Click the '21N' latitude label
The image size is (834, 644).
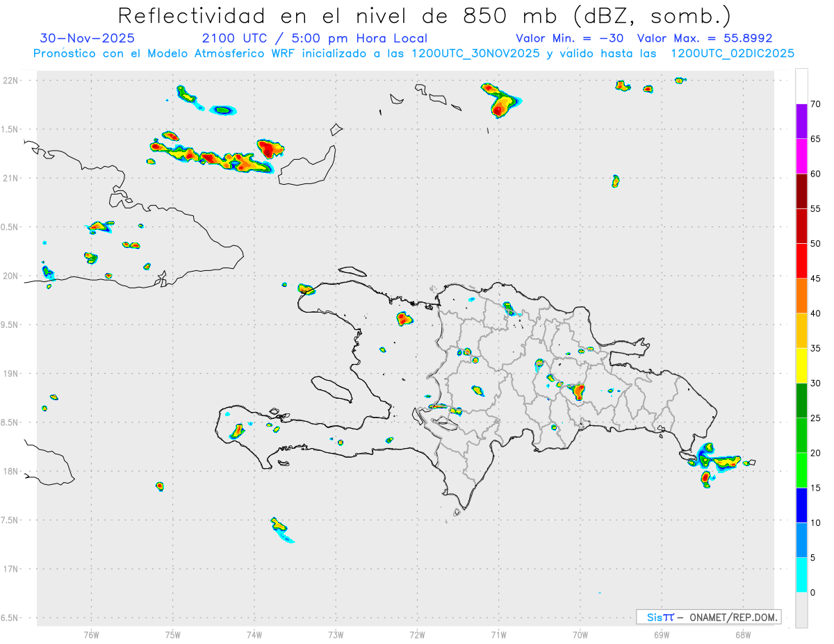click(x=11, y=178)
